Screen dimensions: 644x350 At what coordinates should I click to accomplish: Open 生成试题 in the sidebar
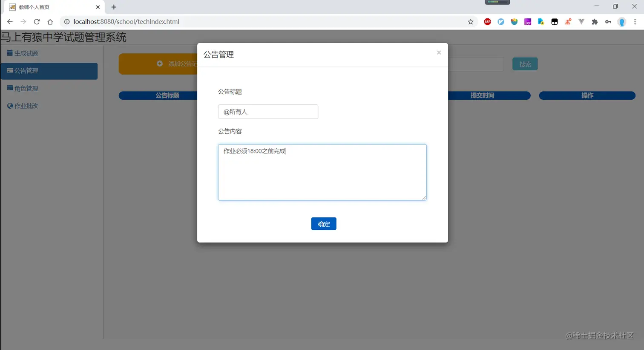pos(49,53)
